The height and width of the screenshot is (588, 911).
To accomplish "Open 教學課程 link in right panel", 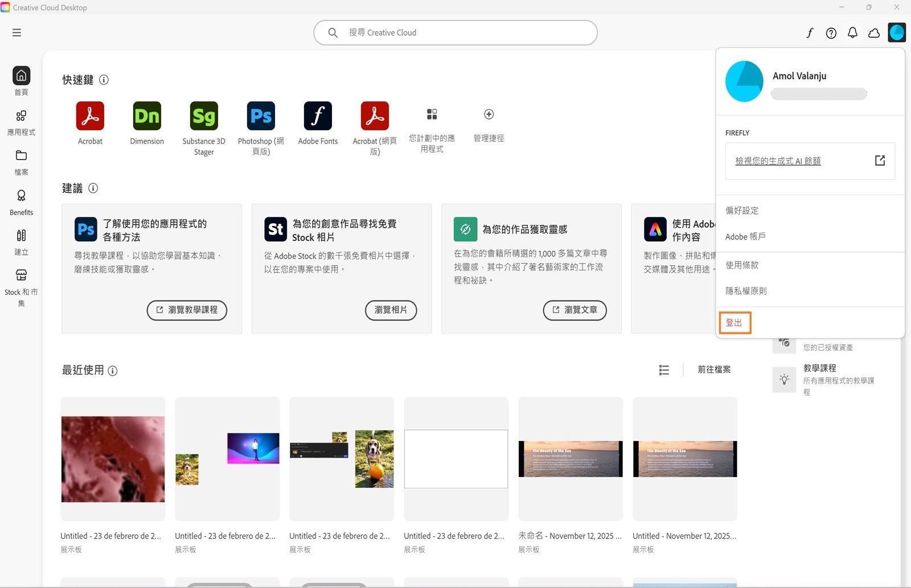I will (x=819, y=368).
